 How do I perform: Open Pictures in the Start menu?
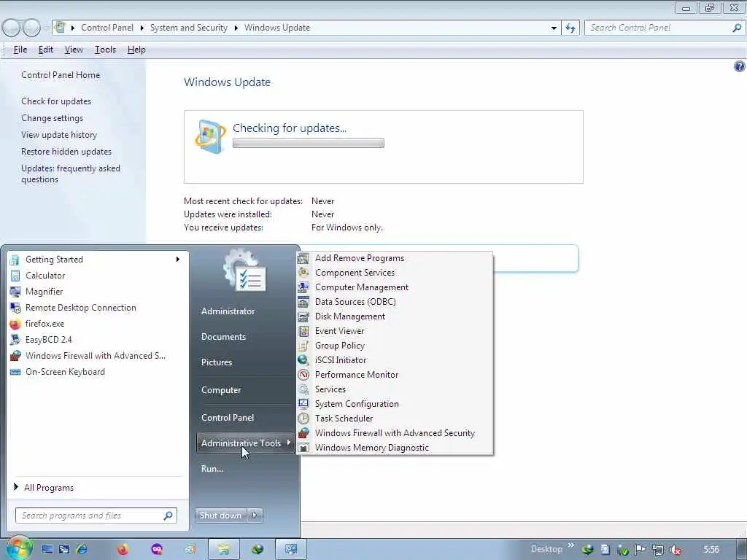pyautogui.click(x=216, y=362)
